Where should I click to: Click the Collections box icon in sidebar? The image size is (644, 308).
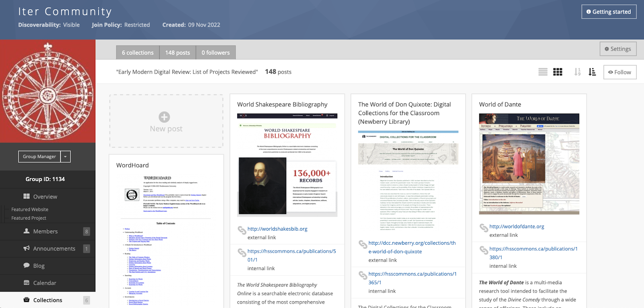(27, 300)
